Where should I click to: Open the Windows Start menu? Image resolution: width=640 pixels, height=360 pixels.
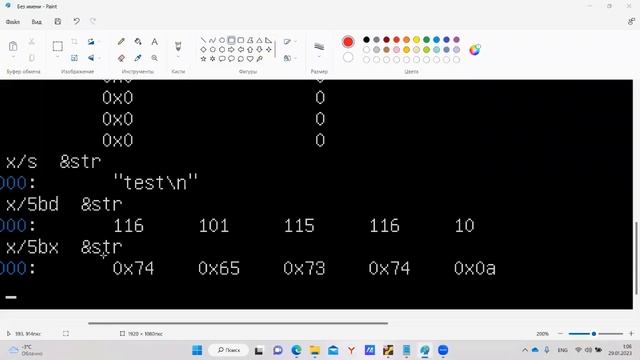click(197, 350)
